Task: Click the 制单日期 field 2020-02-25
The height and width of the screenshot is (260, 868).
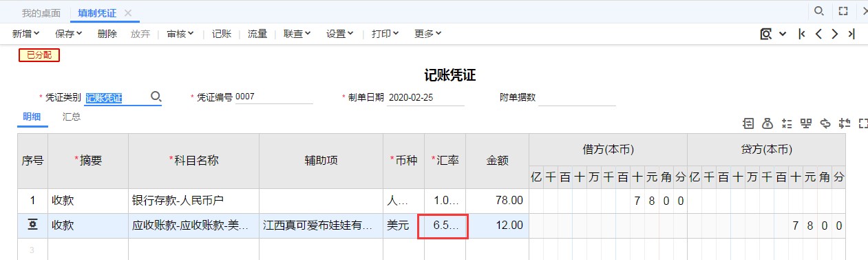Action: coord(426,98)
